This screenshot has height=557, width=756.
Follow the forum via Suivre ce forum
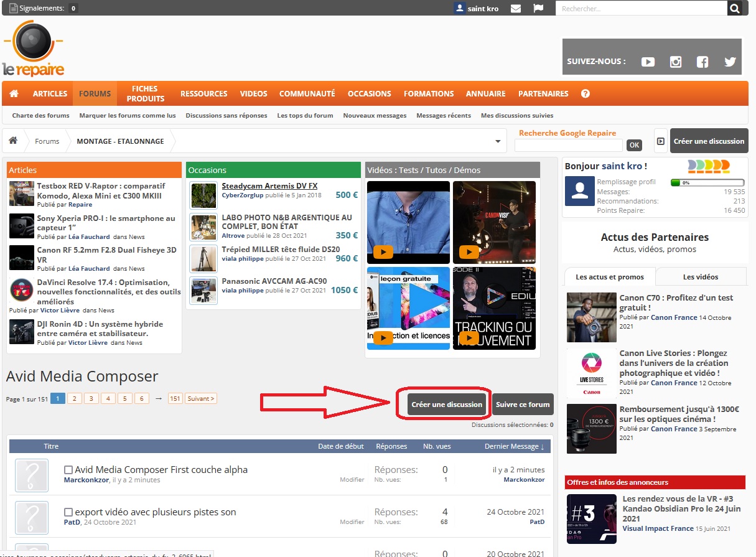pos(523,405)
